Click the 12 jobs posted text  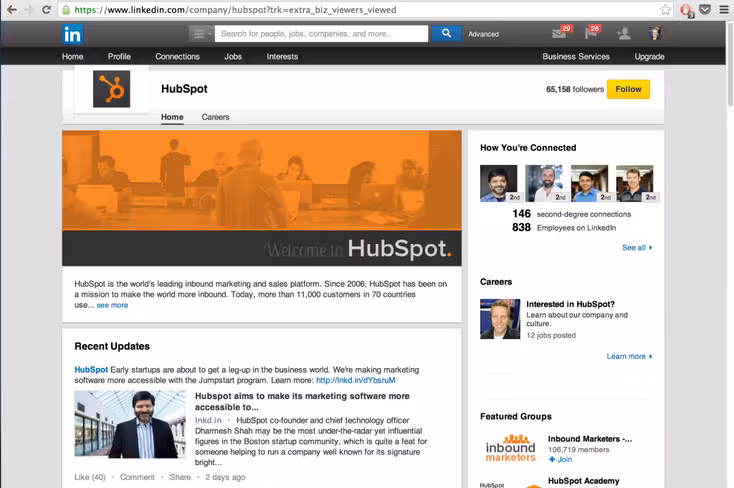click(551, 335)
